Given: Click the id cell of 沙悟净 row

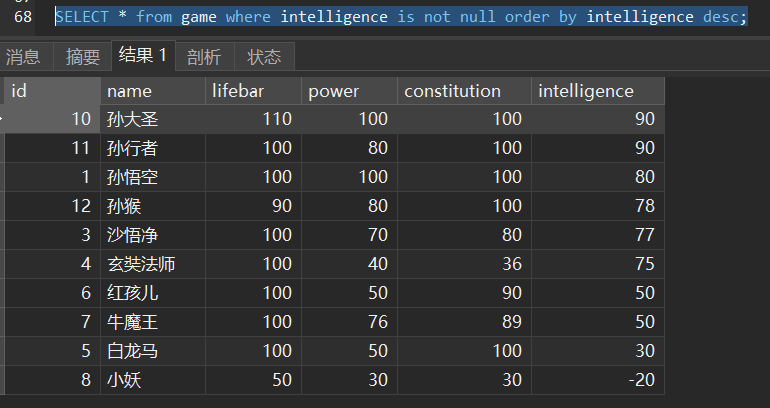Looking at the screenshot, I should click(x=53, y=235).
